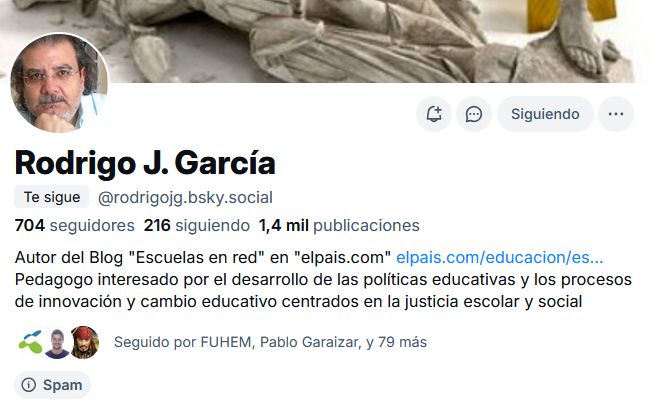Screen dimensions: 658x413
Task: Open chat with the message bubble icon
Action: pyautogui.click(x=474, y=114)
